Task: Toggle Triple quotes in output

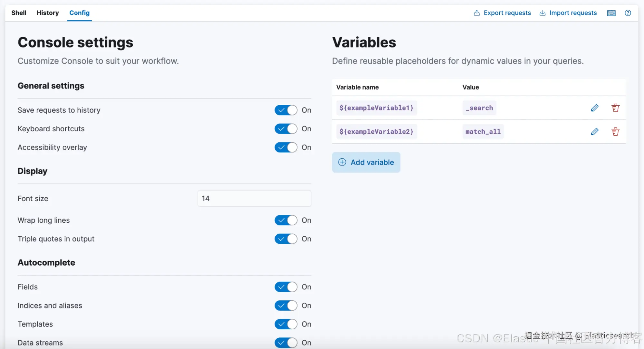Action: [286, 239]
